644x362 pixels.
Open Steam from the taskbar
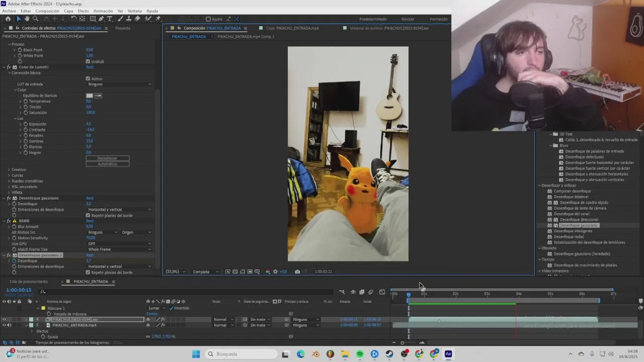tap(389, 354)
